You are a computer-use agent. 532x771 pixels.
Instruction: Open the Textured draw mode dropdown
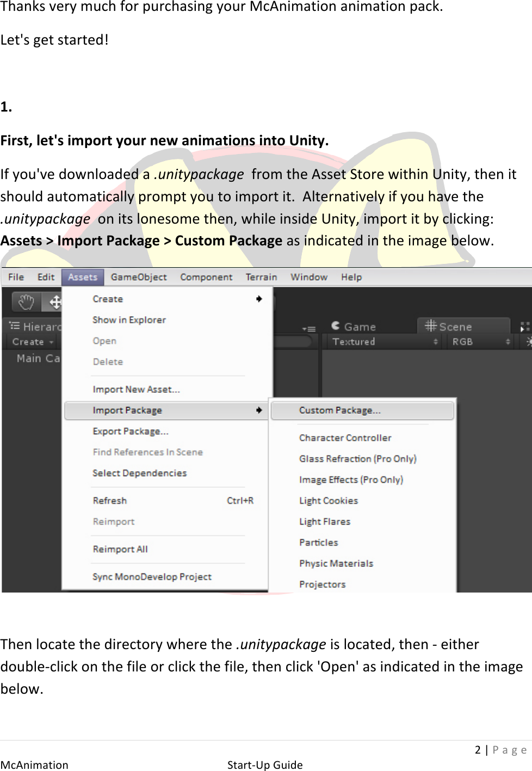(x=385, y=342)
